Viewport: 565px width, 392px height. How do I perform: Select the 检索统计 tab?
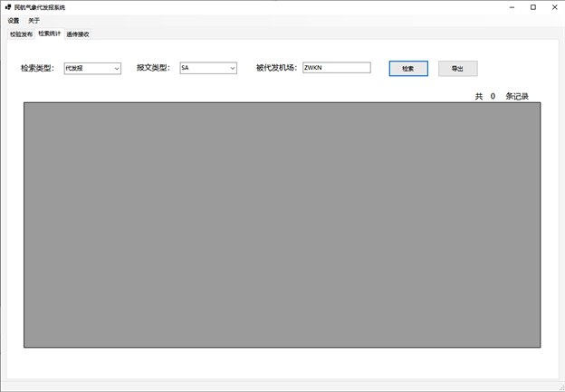[x=49, y=33]
